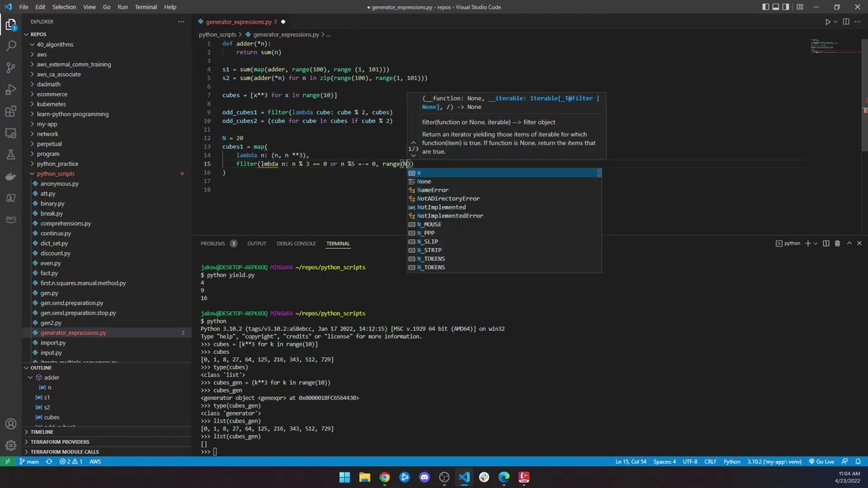Open errors and warnings count in status bar
The height and width of the screenshot is (488, 868).
pyautogui.click(x=71, y=462)
